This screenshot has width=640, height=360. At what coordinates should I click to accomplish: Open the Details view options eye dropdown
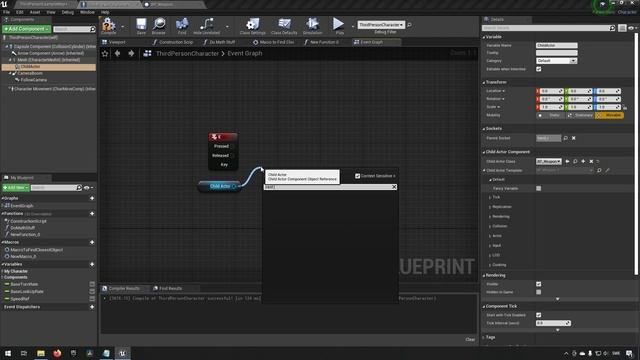point(632,28)
